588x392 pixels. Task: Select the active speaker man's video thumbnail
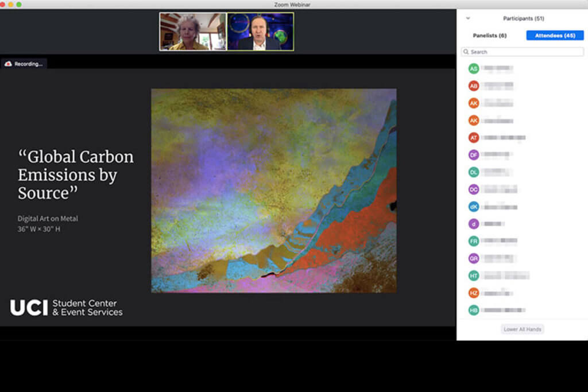coord(260,32)
